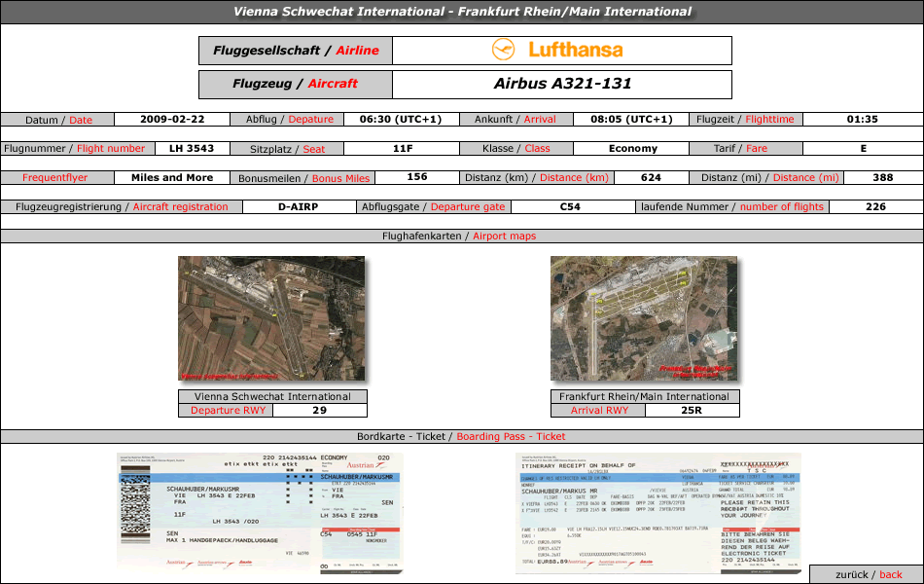Click the Distanz (mi) / Distance (mi) label
924x584 pixels.
pos(766,177)
